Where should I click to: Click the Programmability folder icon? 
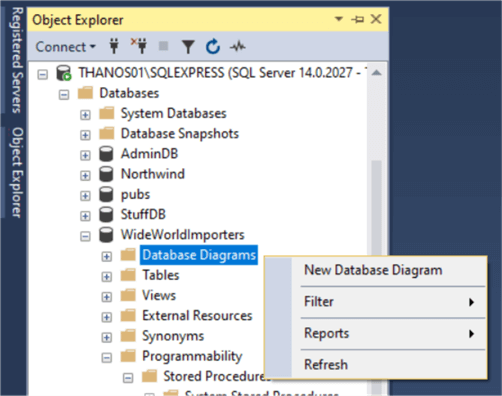[x=128, y=356]
